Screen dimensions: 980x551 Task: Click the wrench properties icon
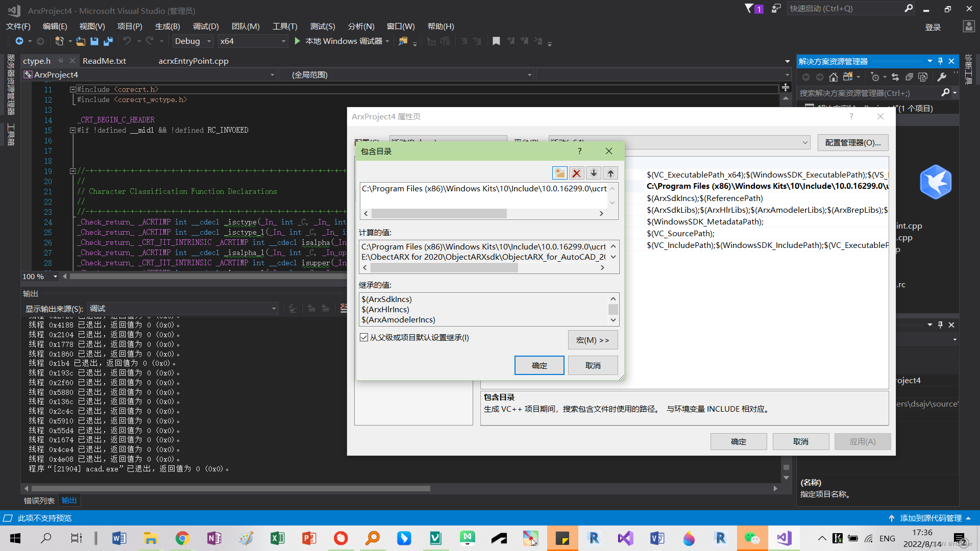coord(942,77)
